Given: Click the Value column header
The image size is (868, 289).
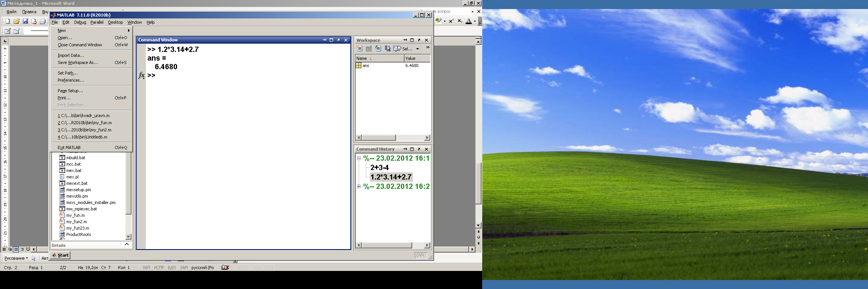Looking at the screenshot, I should point(417,58).
